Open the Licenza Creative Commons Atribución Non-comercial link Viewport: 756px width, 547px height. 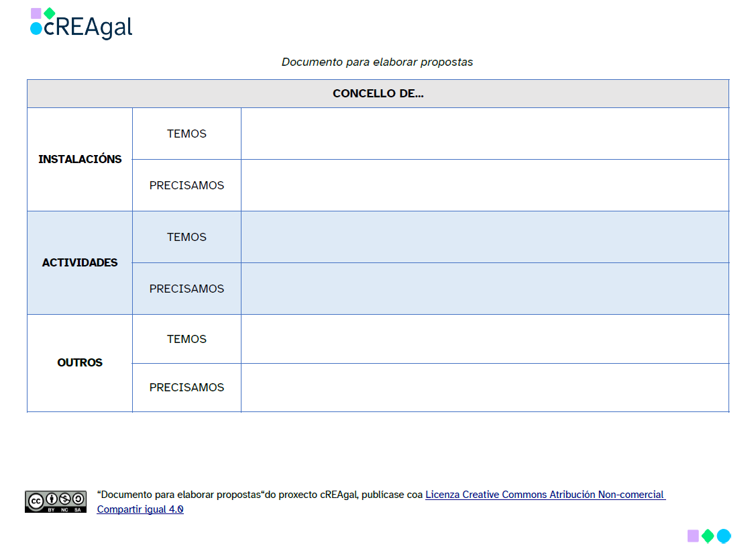click(x=545, y=495)
